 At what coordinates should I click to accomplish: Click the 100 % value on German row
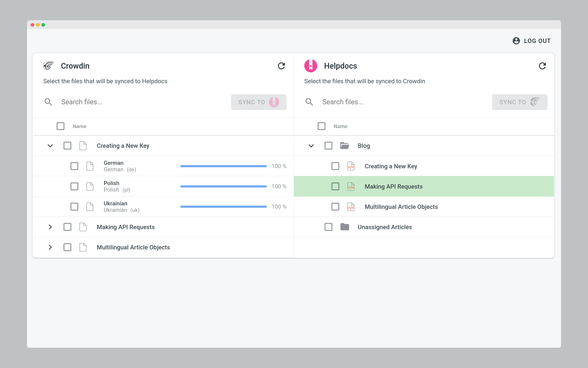click(x=279, y=166)
